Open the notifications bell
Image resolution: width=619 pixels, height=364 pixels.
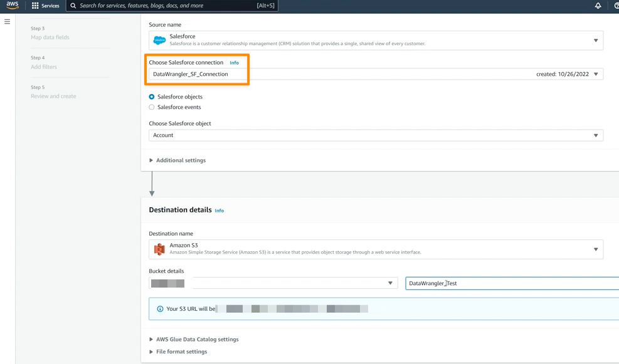click(x=598, y=6)
